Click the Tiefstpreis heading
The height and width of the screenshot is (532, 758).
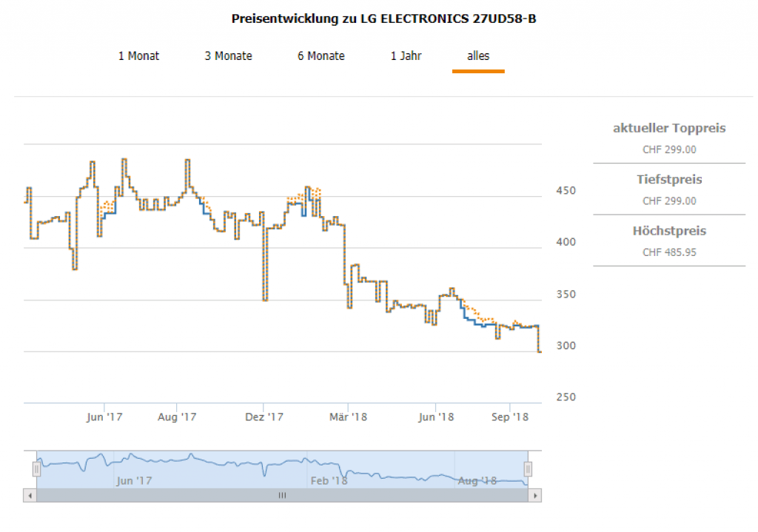[669, 180]
